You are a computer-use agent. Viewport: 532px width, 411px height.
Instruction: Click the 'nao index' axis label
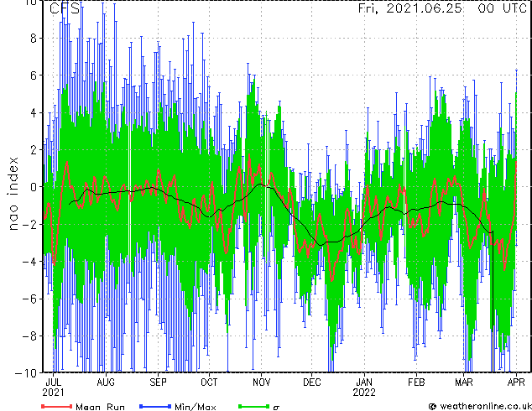[x=13, y=194]
